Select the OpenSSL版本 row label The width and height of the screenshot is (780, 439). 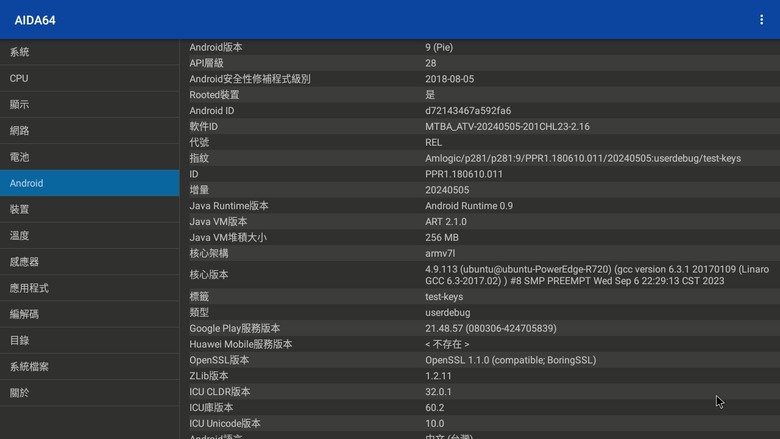tap(219, 360)
